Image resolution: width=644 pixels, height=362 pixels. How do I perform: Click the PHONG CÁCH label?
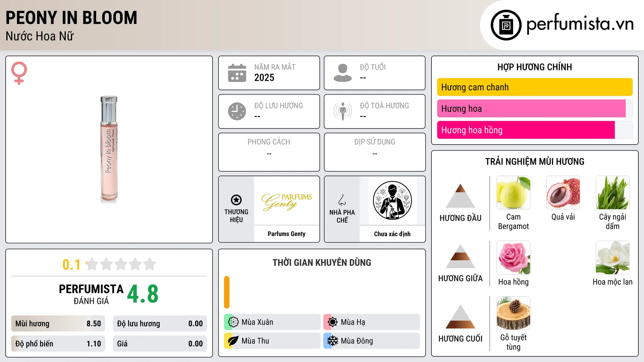click(x=269, y=142)
